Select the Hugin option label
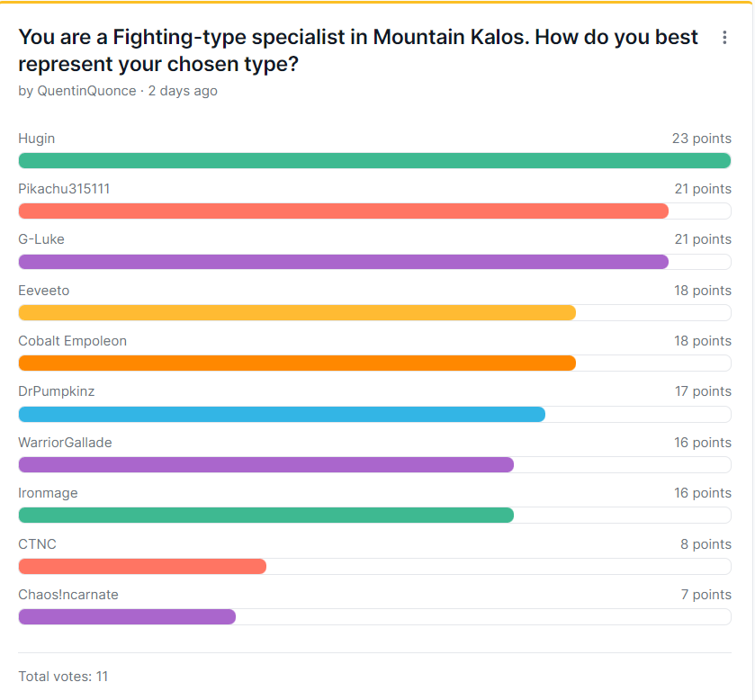The height and width of the screenshot is (700, 755). [x=37, y=139]
